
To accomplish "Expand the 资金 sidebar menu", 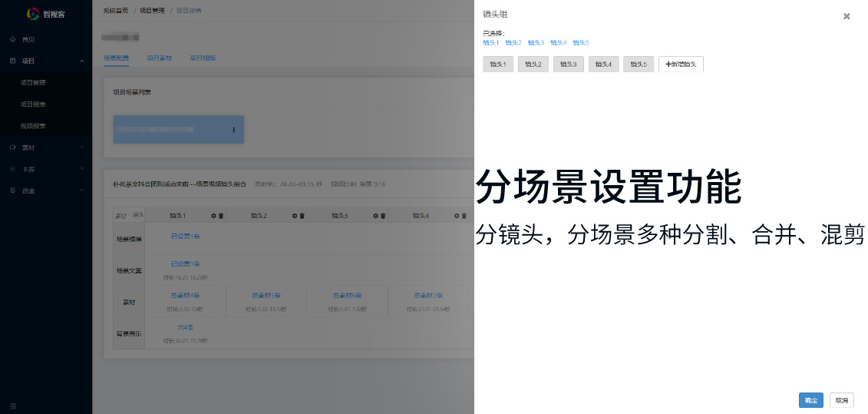I will click(46, 190).
